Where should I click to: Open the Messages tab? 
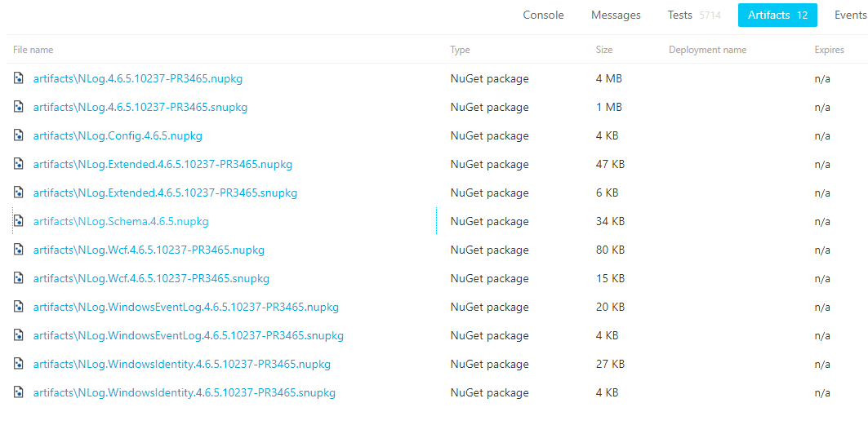[616, 15]
